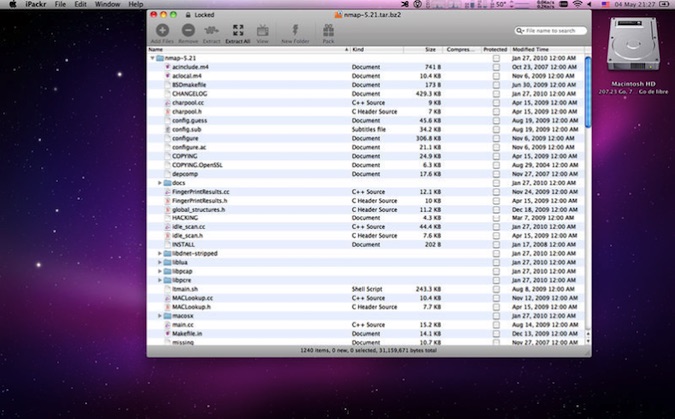Sort by the Modified Time column header

530,49
